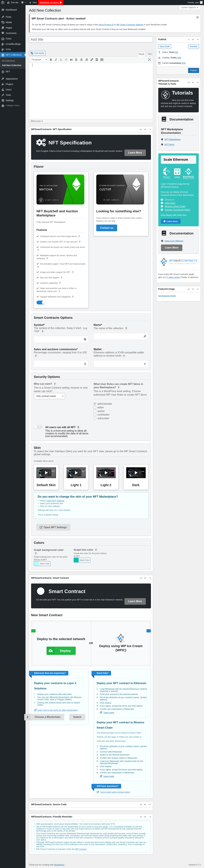Open the WordPress logo menu
The width and height of the screenshot is (204, 868).
pyautogui.click(x=3, y=2)
